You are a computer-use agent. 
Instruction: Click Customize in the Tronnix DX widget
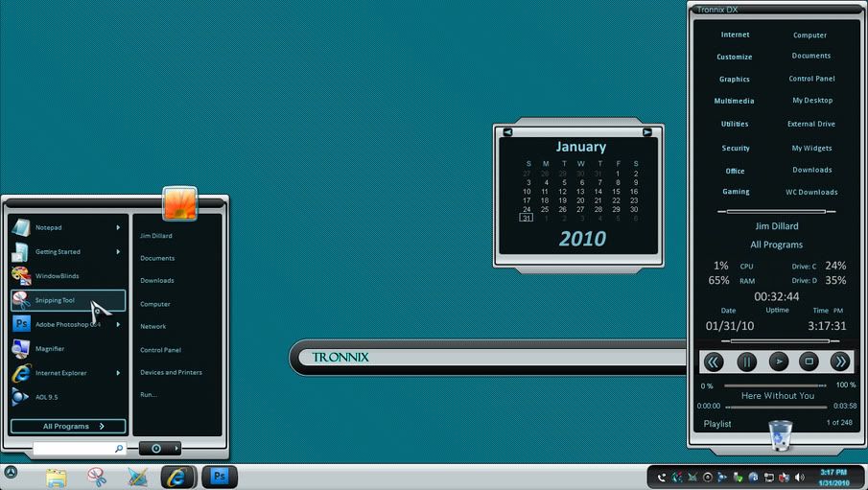pyautogui.click(x=735, y=57)
